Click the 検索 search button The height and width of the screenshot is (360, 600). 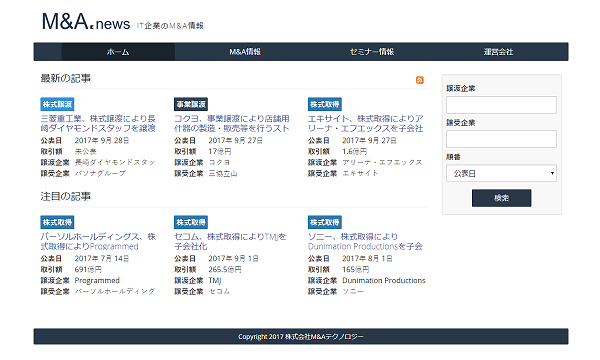pos(501,198)
